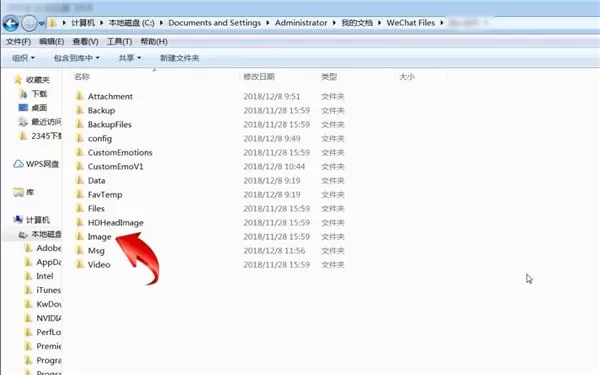
Task: Go to Documents and Settings in breadcrumb
Action: pyautogui.click(x=215, y=23)
